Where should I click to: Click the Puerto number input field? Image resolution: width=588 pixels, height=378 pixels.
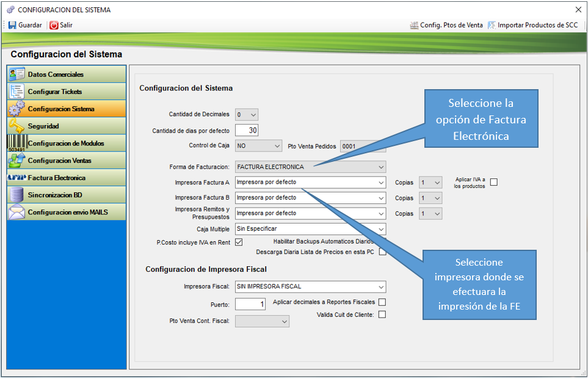pos(250,304)
